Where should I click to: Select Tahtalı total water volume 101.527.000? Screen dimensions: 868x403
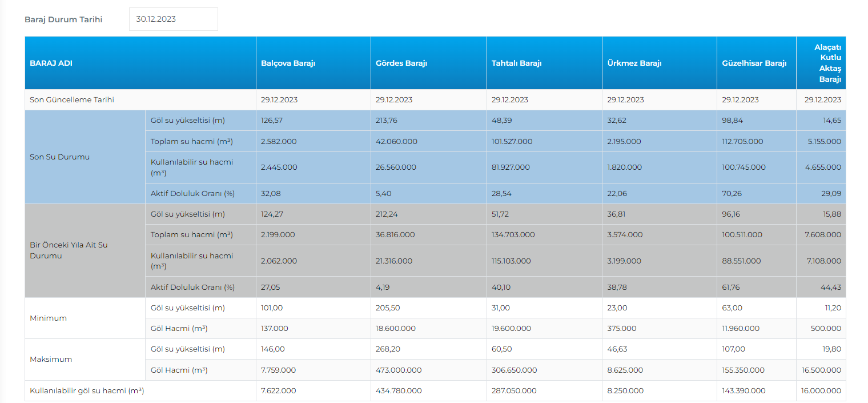(x=512, y=142)
